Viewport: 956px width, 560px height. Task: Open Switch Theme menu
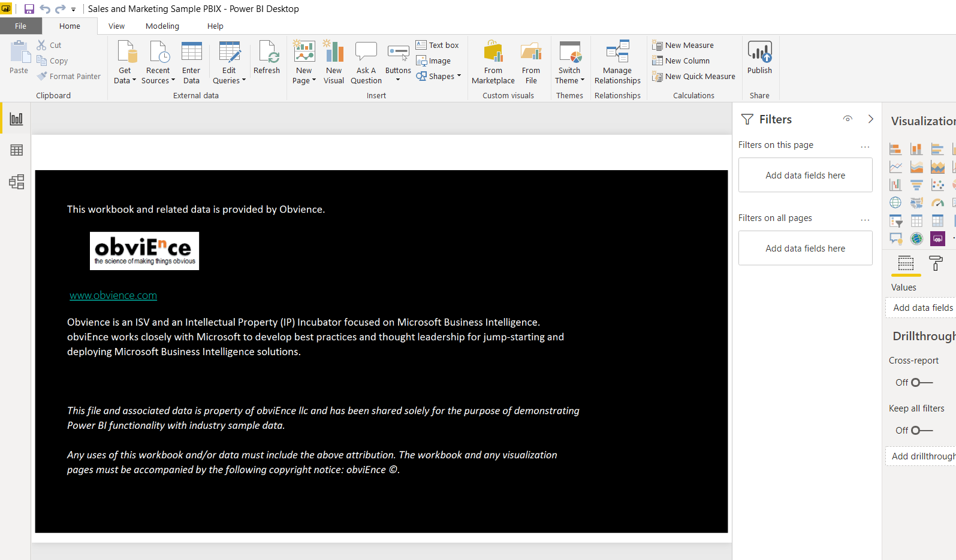(569, 62)
